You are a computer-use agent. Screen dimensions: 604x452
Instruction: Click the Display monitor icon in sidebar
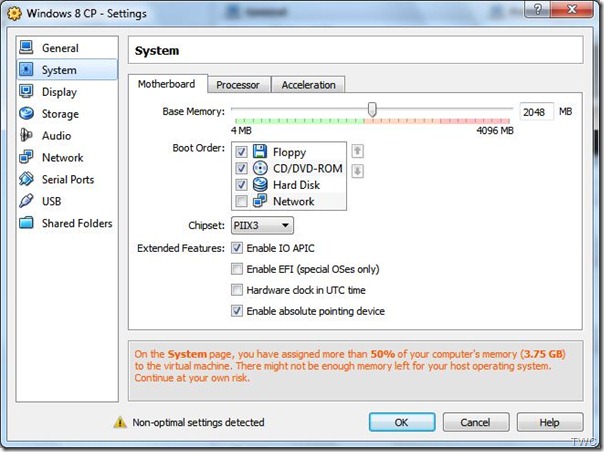[26, 91]
